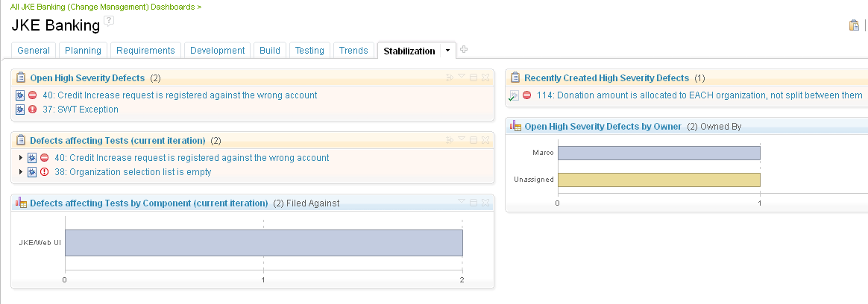Image resolution: width=868 pixels, height=304 pixels.
Task: Click the Recently Created High Severity Defects clipboard icon
Action: pos(515,77)
